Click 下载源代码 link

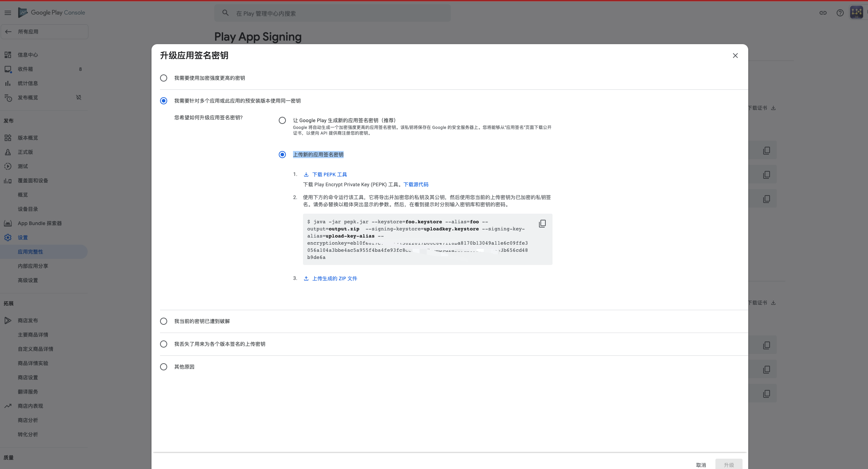tap(416, 184)
